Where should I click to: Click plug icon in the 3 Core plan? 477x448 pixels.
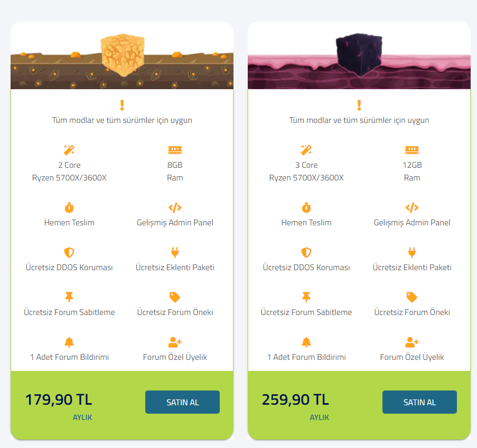(x=412, y=252)
